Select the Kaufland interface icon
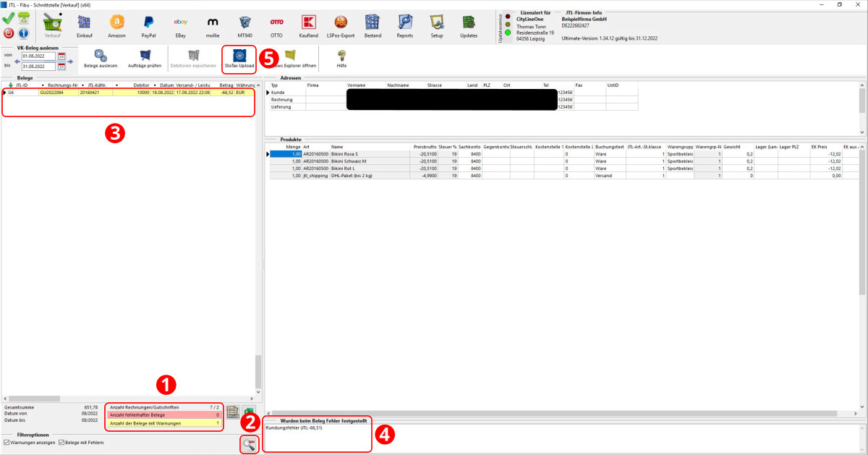868x455 pixels. (x=309, y=25)
